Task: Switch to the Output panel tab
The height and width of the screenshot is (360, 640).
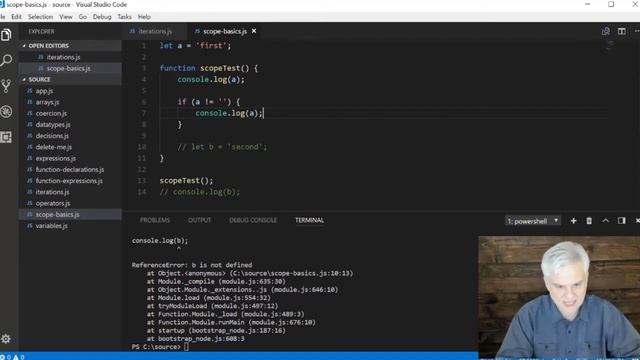Action: 199,220
